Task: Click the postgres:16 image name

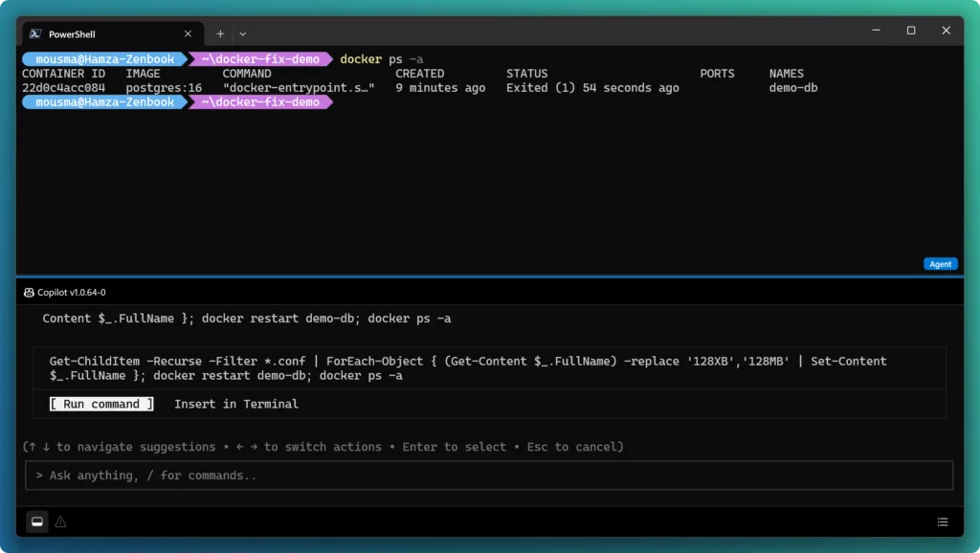Action: point(164,88)
